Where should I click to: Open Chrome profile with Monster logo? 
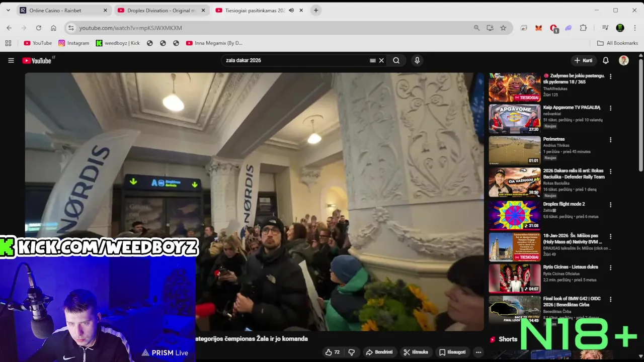pyautogui.click(x=620, y=28)
